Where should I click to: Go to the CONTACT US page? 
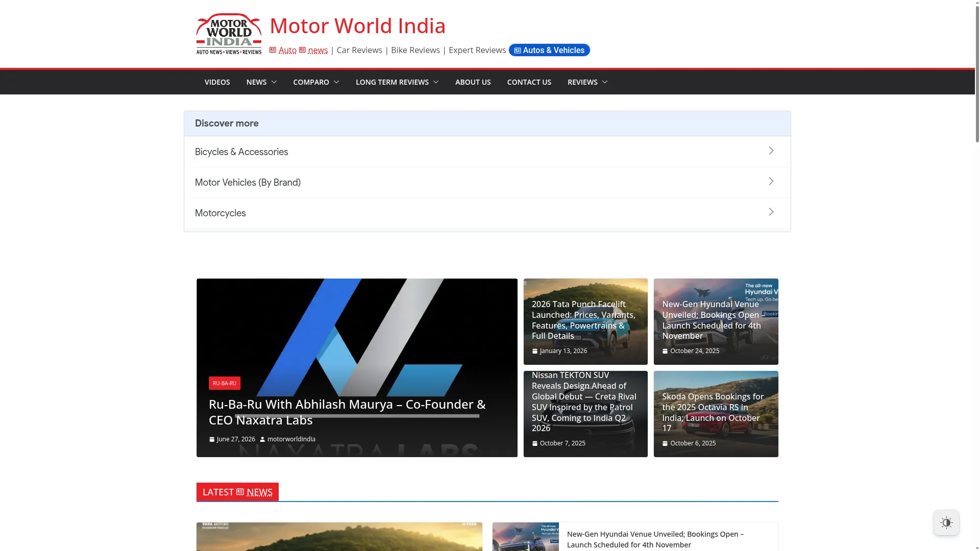pyautogui.click(x=529, y=82)
